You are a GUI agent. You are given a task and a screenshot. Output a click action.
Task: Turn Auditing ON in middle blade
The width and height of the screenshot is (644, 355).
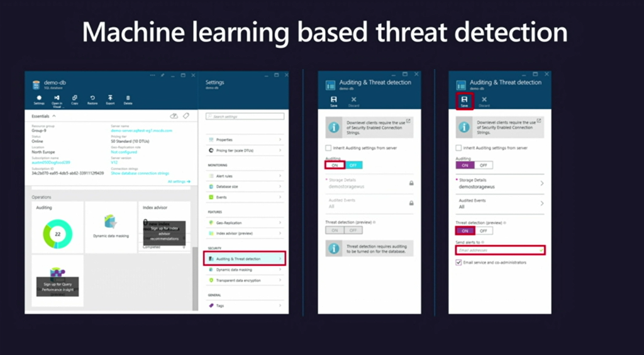[x=335, y=165]
